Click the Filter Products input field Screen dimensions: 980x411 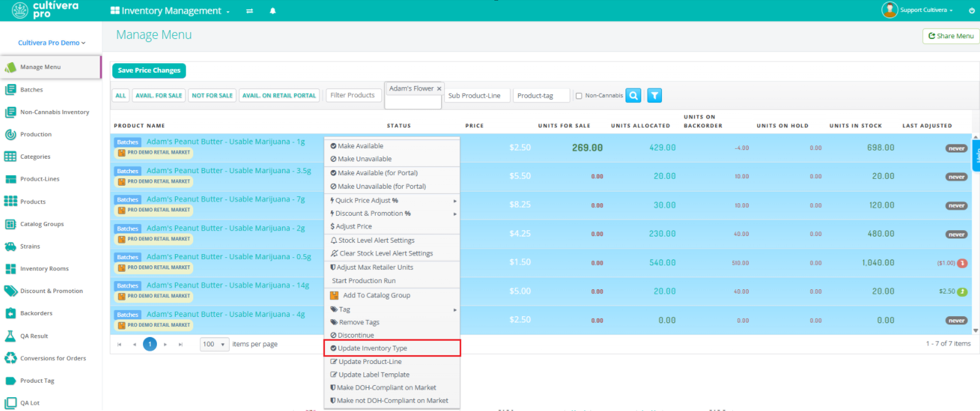tap(353, 95)
